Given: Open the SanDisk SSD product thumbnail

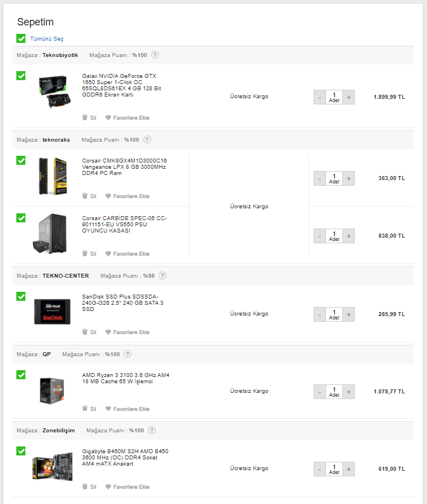Looking at the screenshot, I should [52, 312].
